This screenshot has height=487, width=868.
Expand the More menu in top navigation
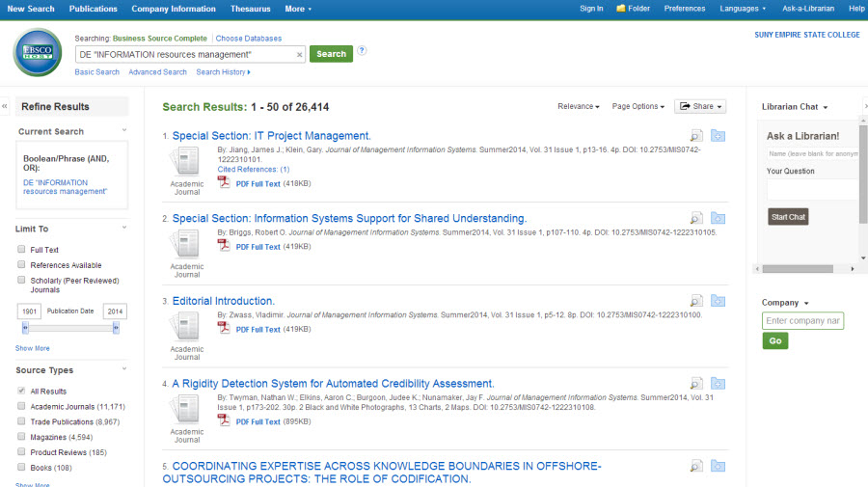tap(298, 9)
